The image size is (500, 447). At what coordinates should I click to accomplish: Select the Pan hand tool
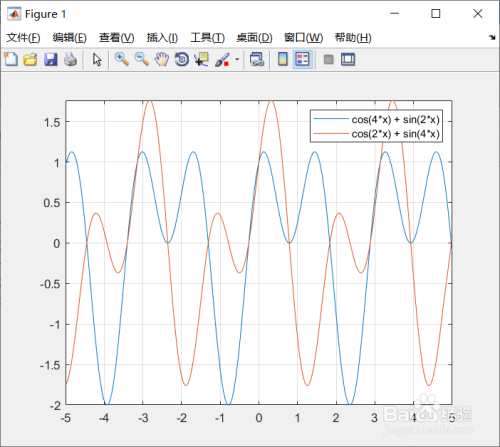pyautogui.click(x=162, y=59)
